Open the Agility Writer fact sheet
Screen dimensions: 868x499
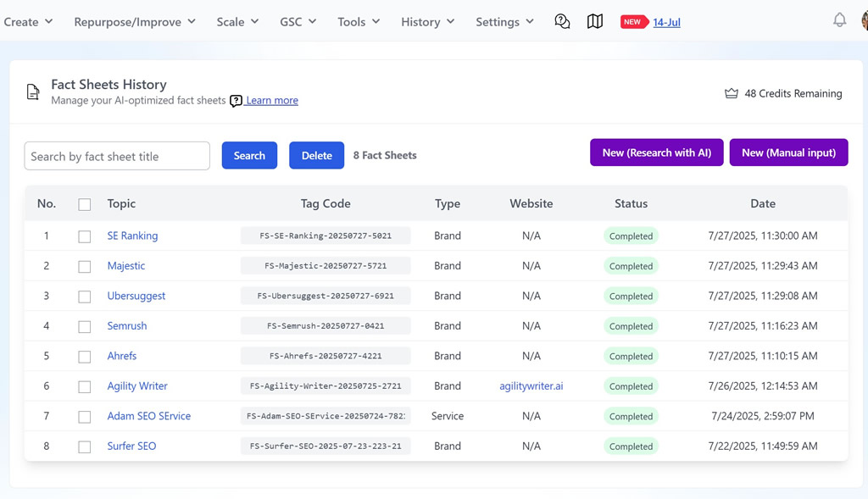point(137,385)
